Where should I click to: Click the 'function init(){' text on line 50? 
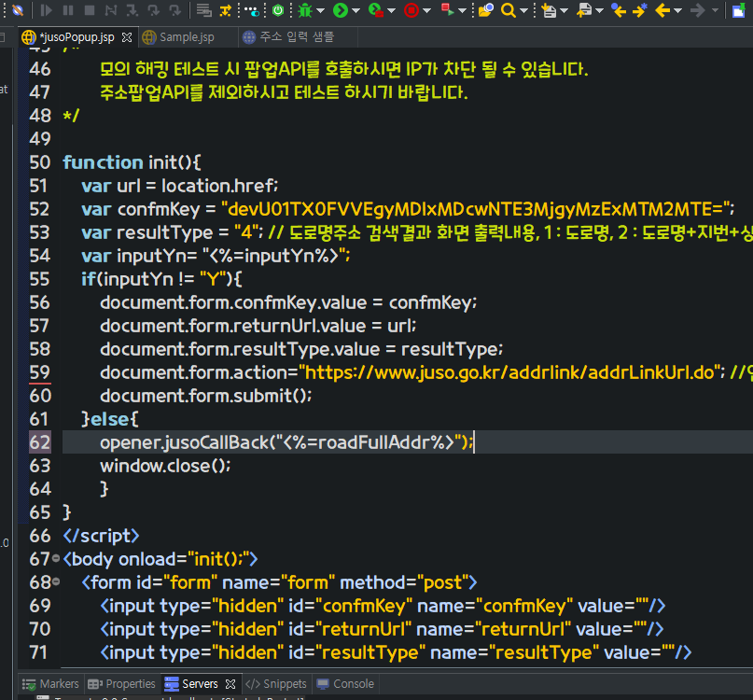[132, 162]
